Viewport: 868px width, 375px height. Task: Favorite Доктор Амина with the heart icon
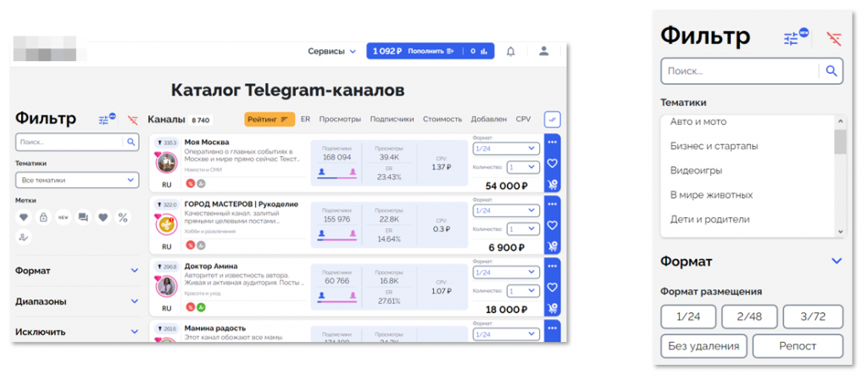(x=552, y=287)
